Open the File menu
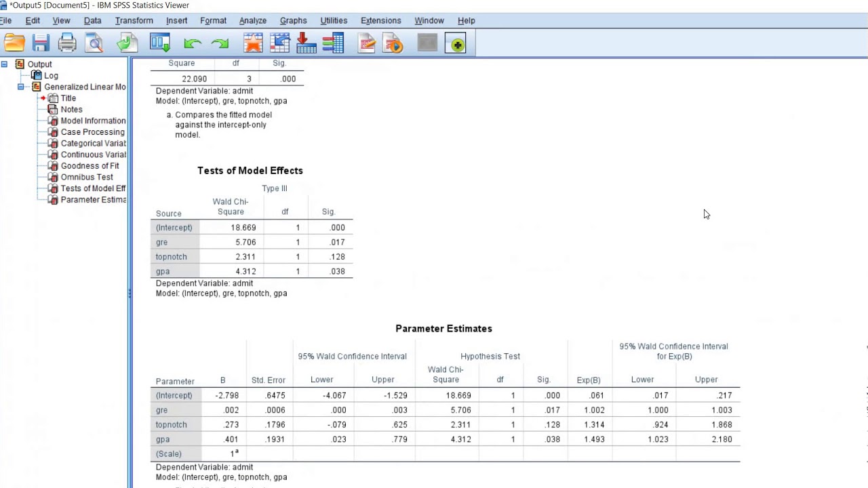 pos(5,20)
